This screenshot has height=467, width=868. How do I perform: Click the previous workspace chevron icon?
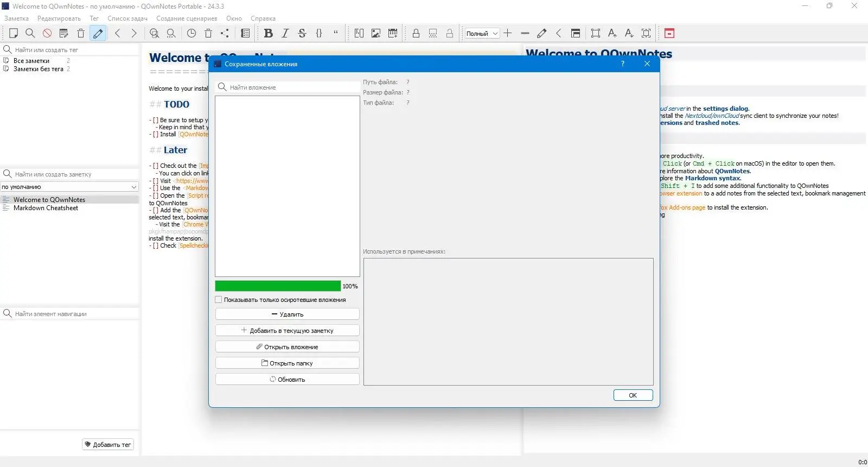[559, 33]
